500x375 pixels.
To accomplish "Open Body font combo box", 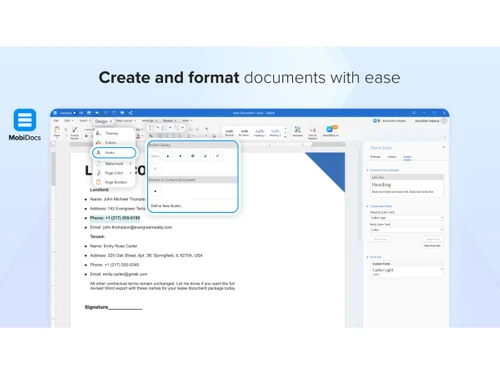I will click(x=407, y=230).
